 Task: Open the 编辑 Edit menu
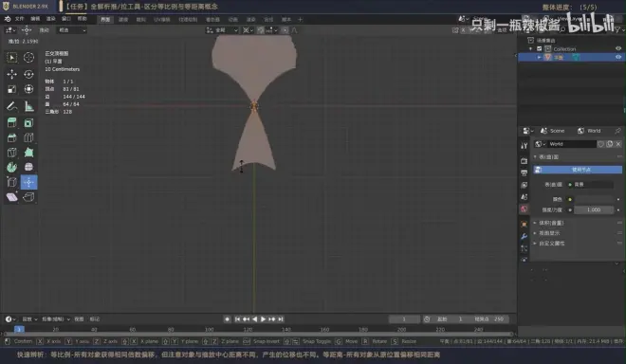[35, 19]
